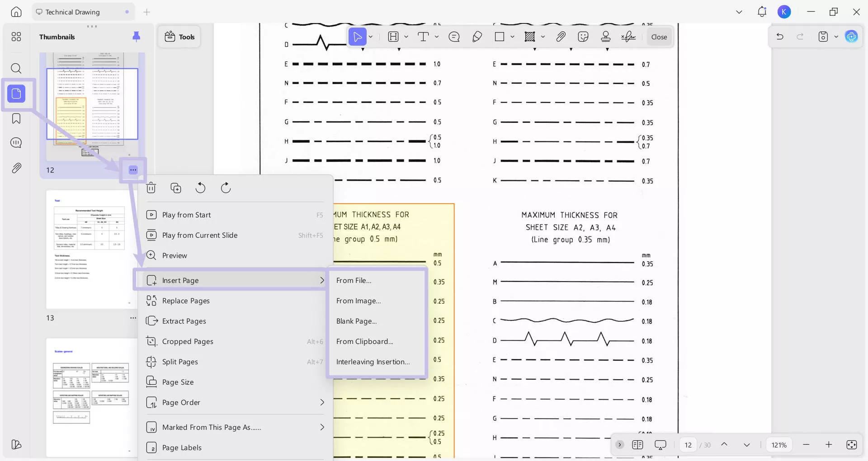
Task: Select the rectangle shape tool
Action: pyautogui.click(x=500, y=37)
